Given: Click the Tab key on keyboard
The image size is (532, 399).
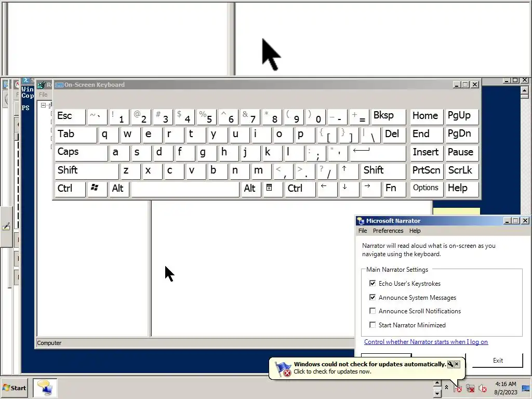Looking at the screenshot, I should 76,135.
